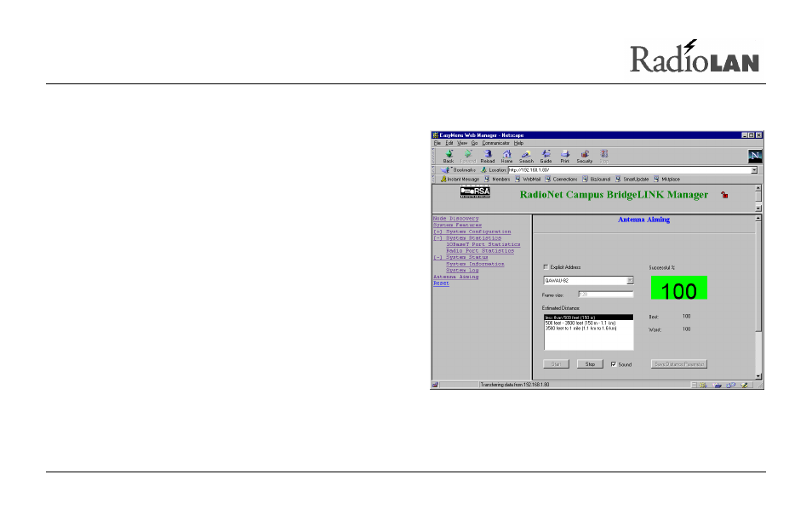Open the Location URL history dropdown arrow
Screen dimensions: 812x526
pos(754,170)
